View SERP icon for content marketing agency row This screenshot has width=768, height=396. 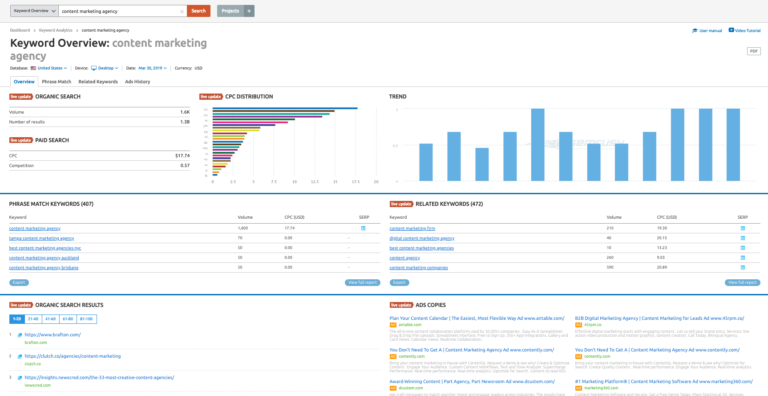coord(363,228)
